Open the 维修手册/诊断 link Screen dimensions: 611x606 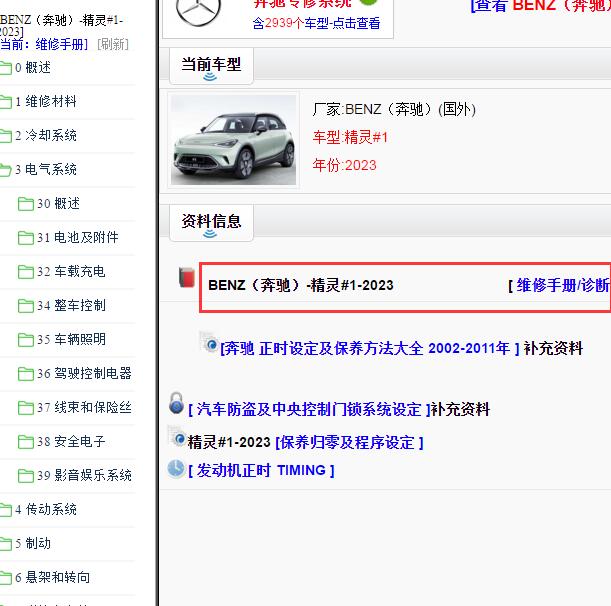coord(563,285)
